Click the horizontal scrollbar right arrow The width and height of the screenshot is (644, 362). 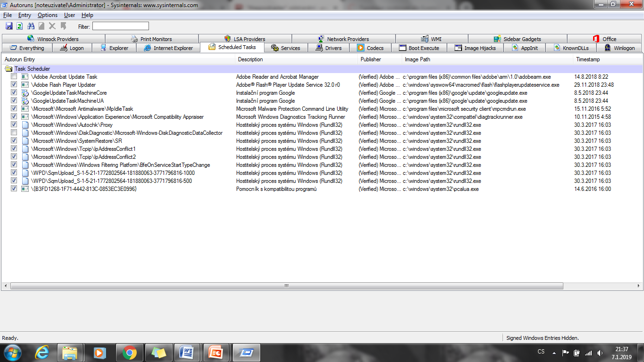click(638, 286)
